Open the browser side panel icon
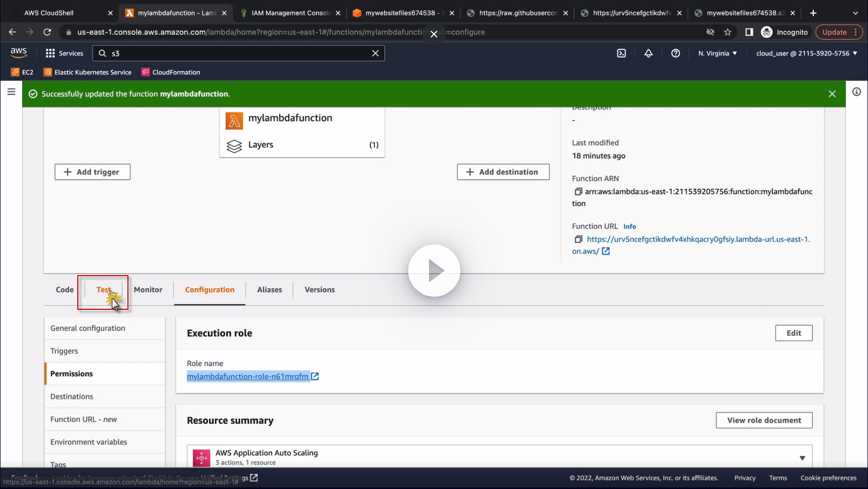The image size is (868, 489). (749, 32)
